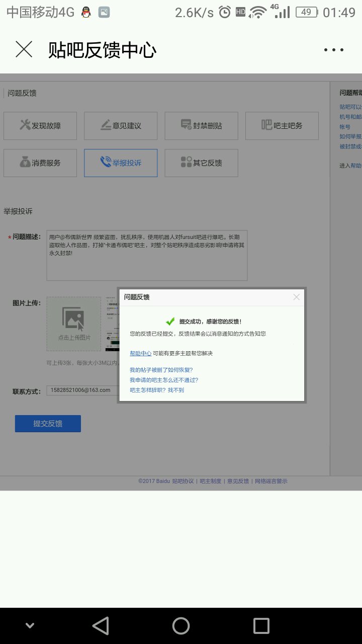Click the 点击上传图片 upload area
The image size is (362, 644).
[74, 324]
